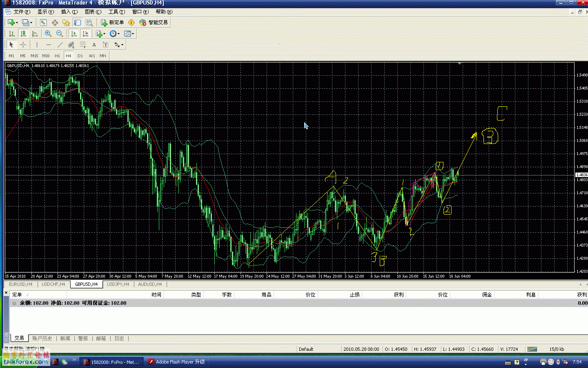The image size is (588, 368).
Task: Select the H1 timeframe
Action: click(57, 56)
